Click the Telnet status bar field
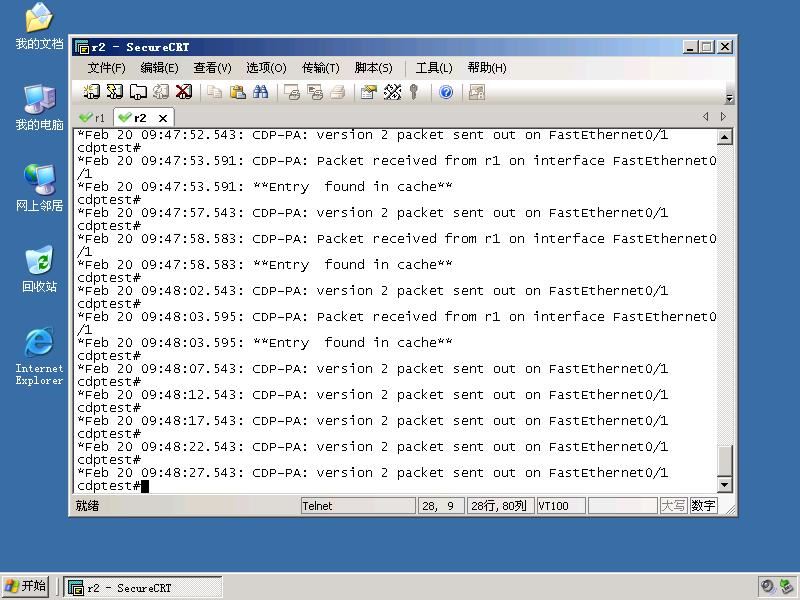The image size is (800, 600). click(x=358, y=506)
